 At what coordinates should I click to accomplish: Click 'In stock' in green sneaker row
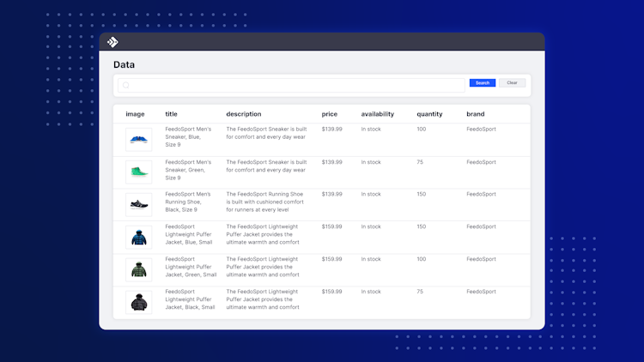tap(371, 162)
